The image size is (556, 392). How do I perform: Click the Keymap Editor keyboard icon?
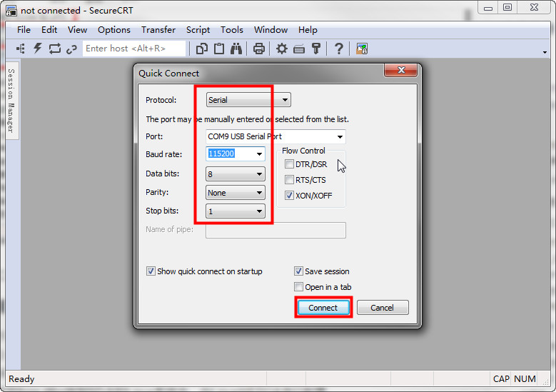(x=299, y=49)
